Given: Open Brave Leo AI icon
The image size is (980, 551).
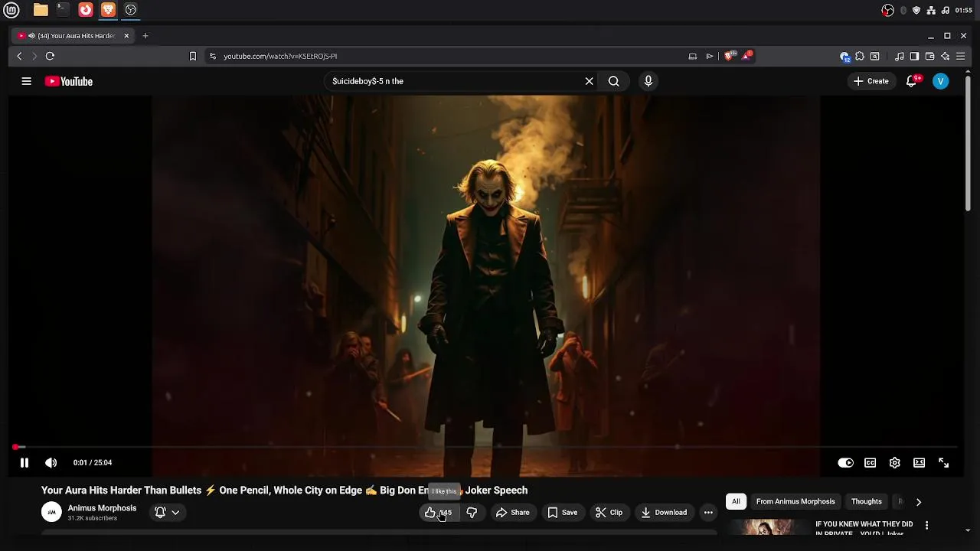Looking at the screenshot, I should point(945,56).
